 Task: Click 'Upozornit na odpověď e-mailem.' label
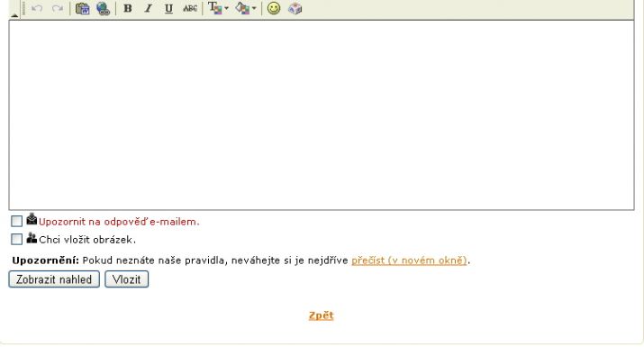click(119, 222)
